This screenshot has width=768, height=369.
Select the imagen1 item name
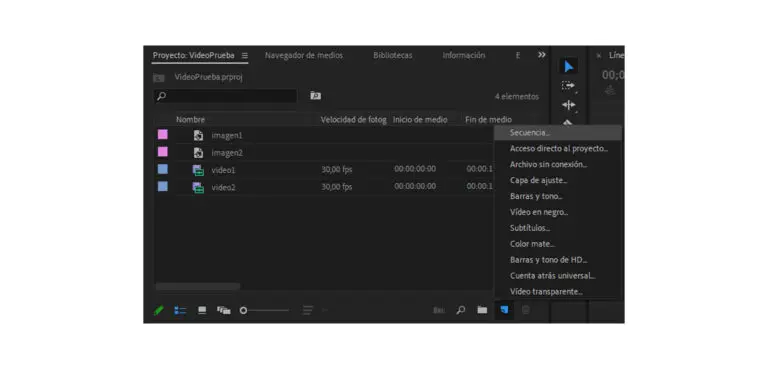point(227,136)
